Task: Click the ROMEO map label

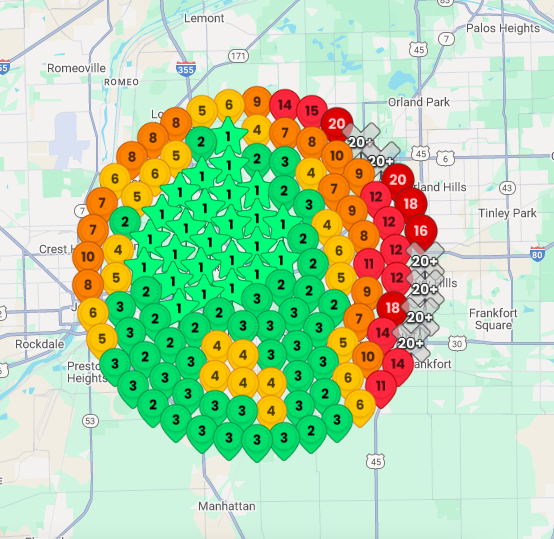Action: (x=121, y=82)
